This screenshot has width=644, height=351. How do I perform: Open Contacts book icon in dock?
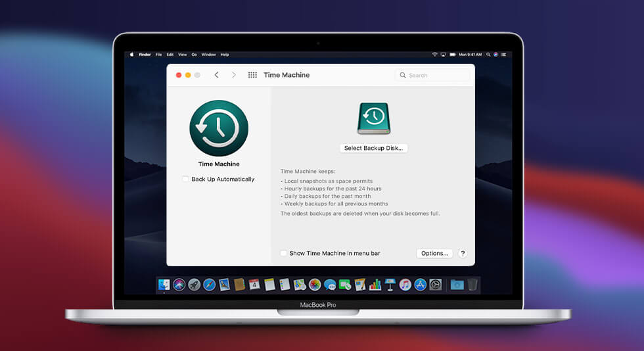click(x=239, y=285)
